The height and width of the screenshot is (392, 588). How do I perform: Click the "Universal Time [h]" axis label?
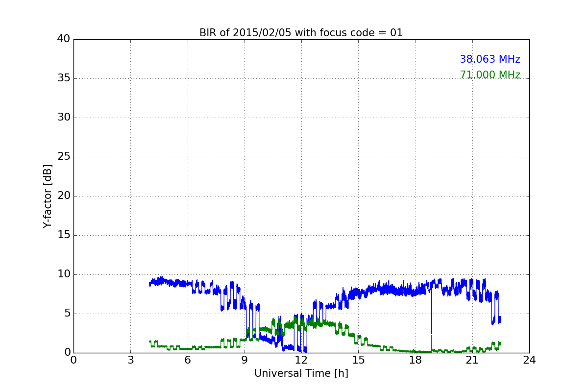click(301, 373)
